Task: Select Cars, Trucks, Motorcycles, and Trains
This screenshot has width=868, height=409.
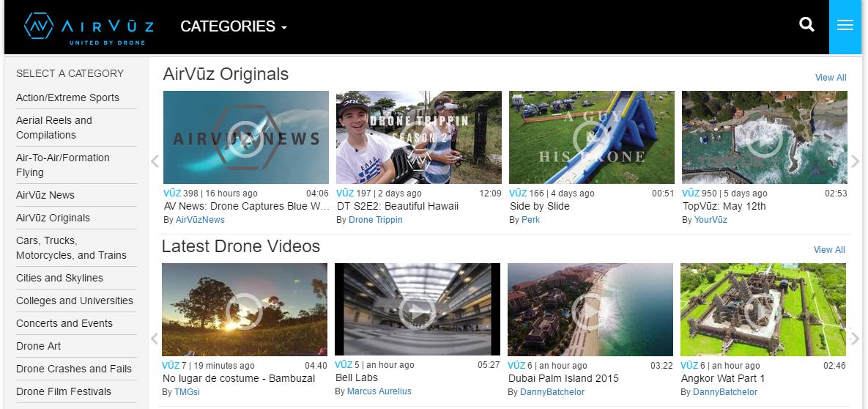Action: (71, 248)
